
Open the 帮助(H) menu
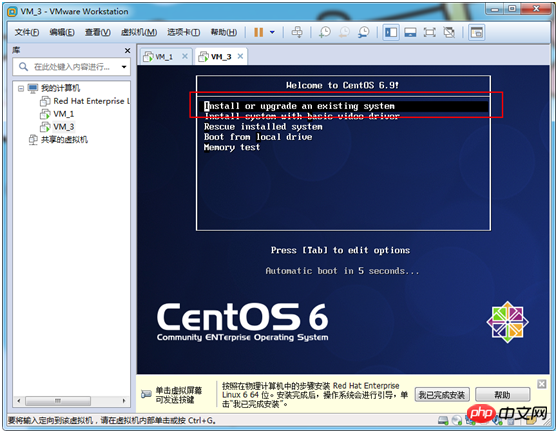point(224,32)
